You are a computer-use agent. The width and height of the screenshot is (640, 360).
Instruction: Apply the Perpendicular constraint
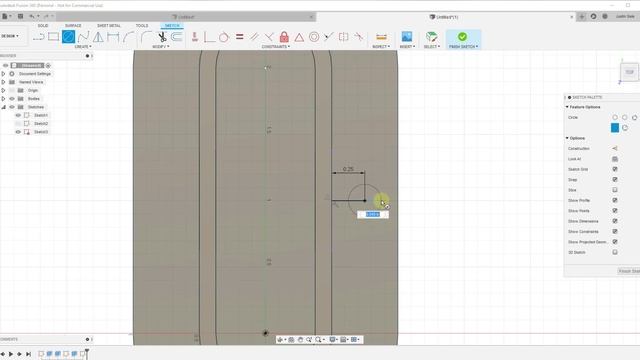(269, 37)
